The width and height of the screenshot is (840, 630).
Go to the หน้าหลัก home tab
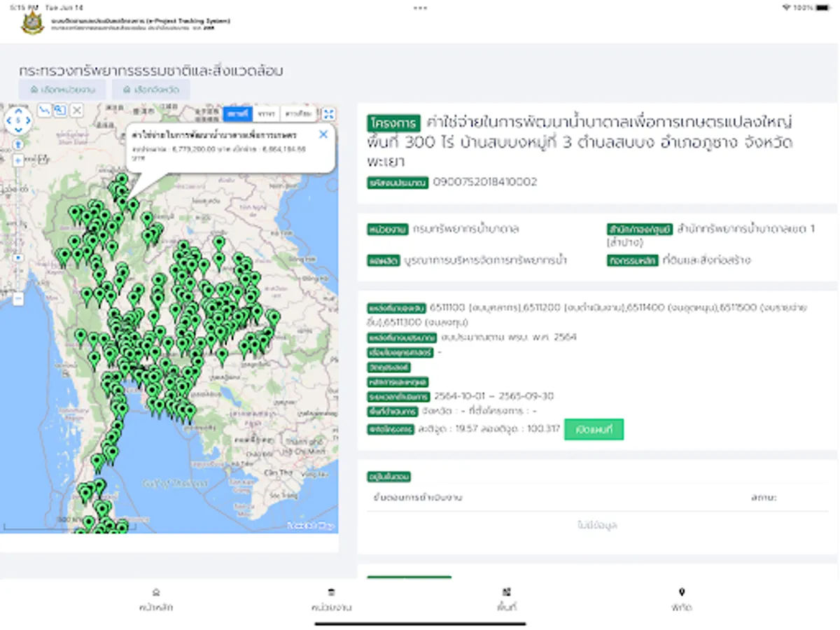coord(156,600)
